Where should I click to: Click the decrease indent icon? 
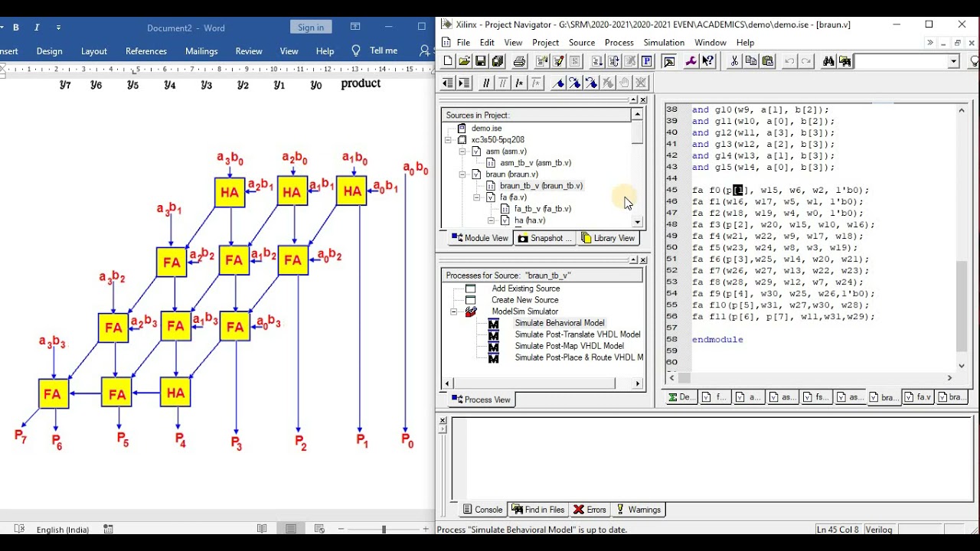point(448,83)
